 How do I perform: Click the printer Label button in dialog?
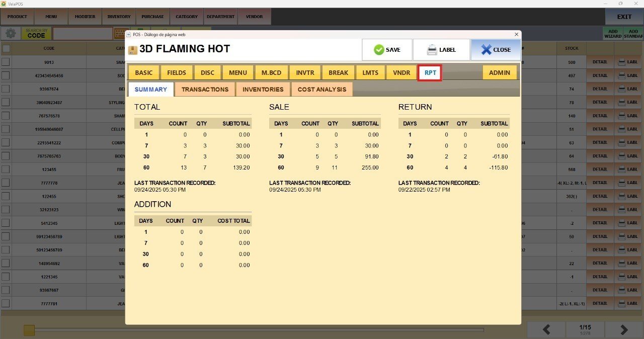[441, 50]
